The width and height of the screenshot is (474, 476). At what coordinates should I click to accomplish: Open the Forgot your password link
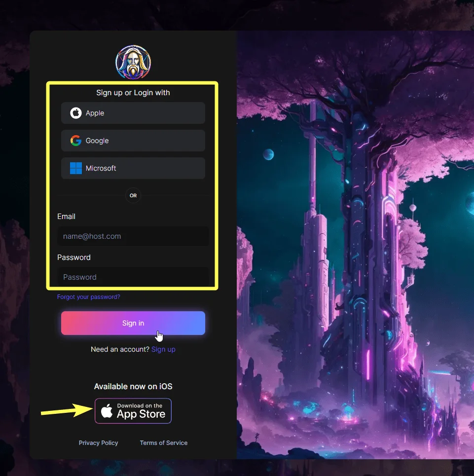(x=89, y=297)
